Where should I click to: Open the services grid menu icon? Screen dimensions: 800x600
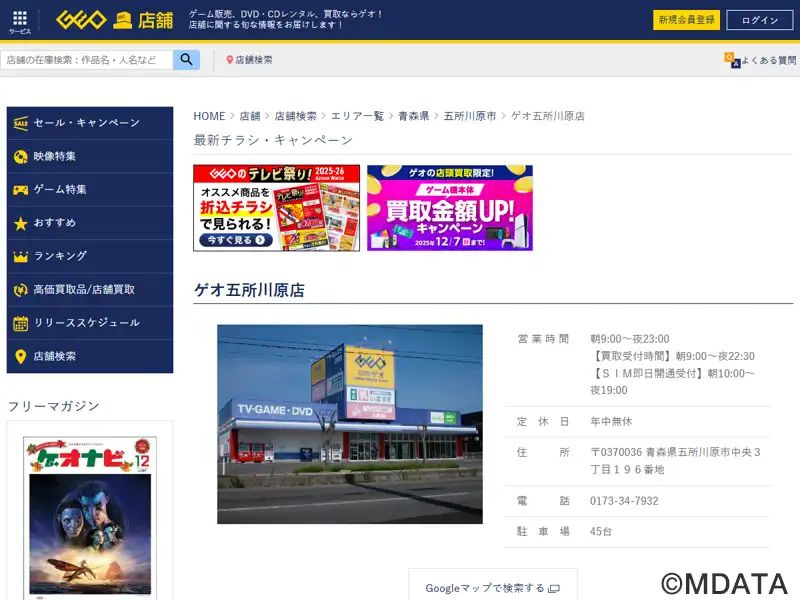click(19, 18)
